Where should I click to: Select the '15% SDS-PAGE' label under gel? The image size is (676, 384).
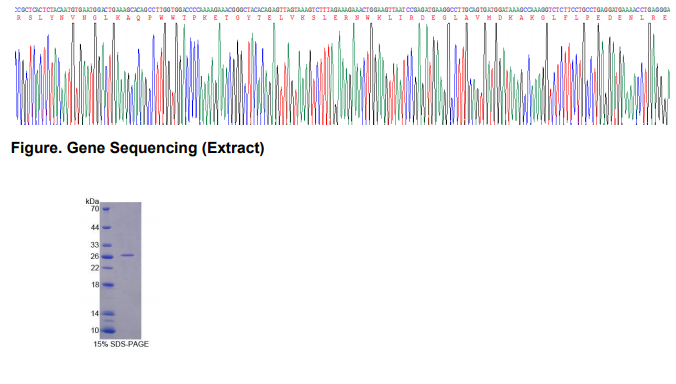(121, 344)
